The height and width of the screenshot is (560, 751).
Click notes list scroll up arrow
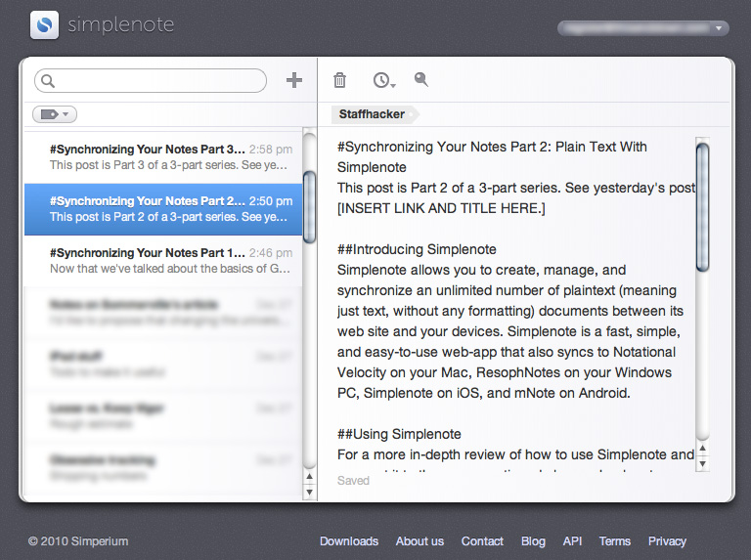[x=309, y=477]
